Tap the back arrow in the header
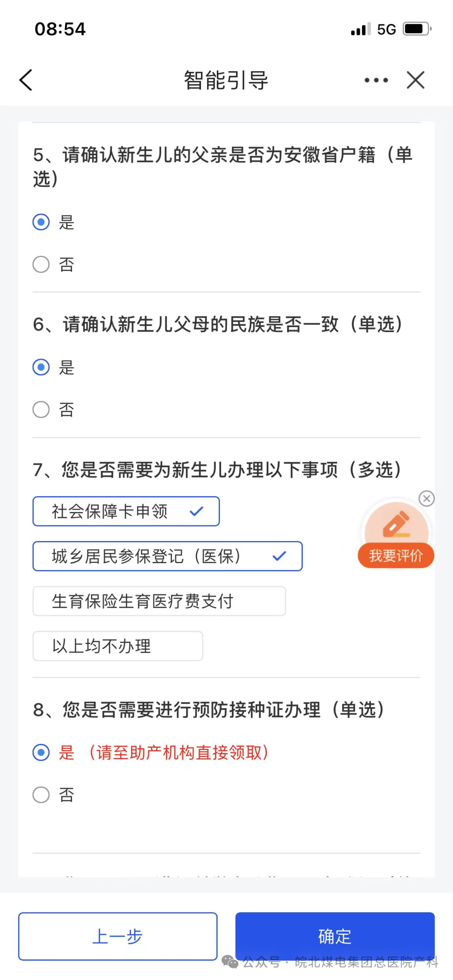 click(26, 80)
